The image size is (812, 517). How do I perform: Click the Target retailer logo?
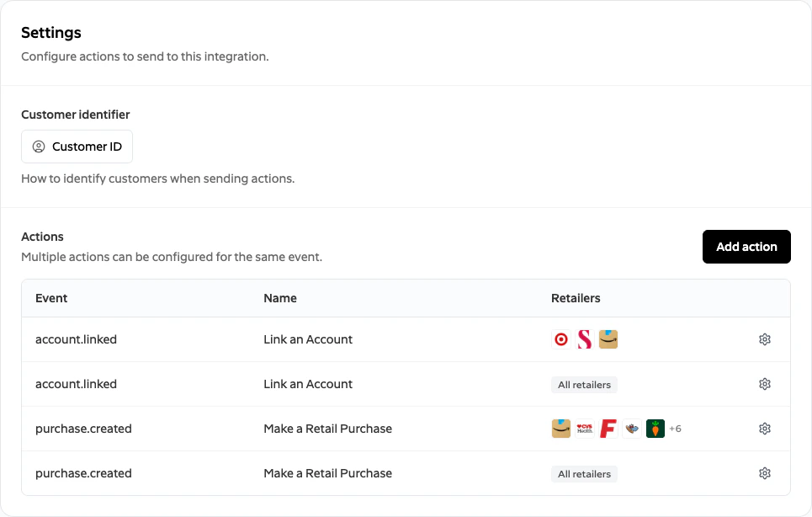pyautogui.click(x=561, y=339)
